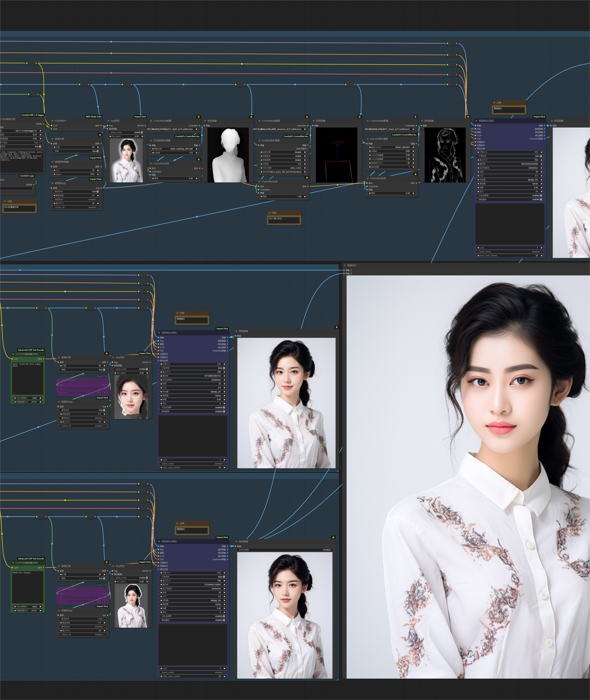
Task: Click fox badge above depth ControlNet应用 node
Action: [198, 159]
